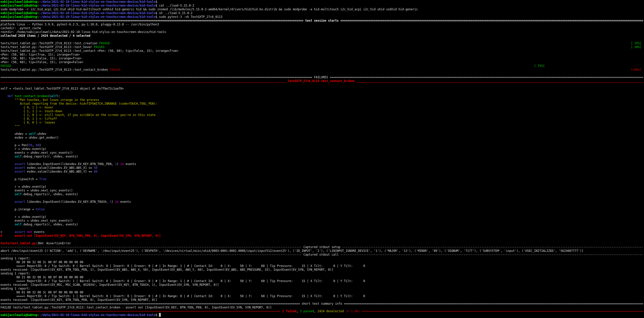The width and height of the screenshot is (644, 318).
Task: Click 'Captured stdout call' divider label
Action: point(321,255)
